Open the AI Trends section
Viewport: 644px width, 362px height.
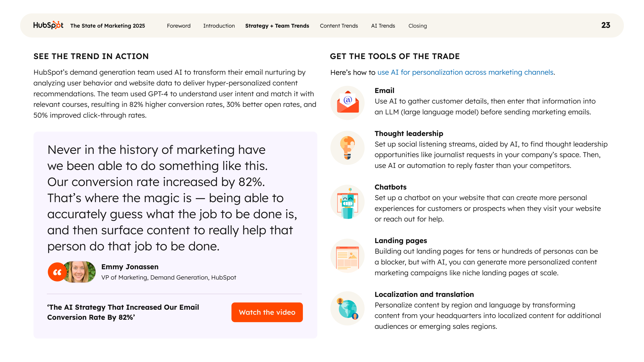pos(383,26)
